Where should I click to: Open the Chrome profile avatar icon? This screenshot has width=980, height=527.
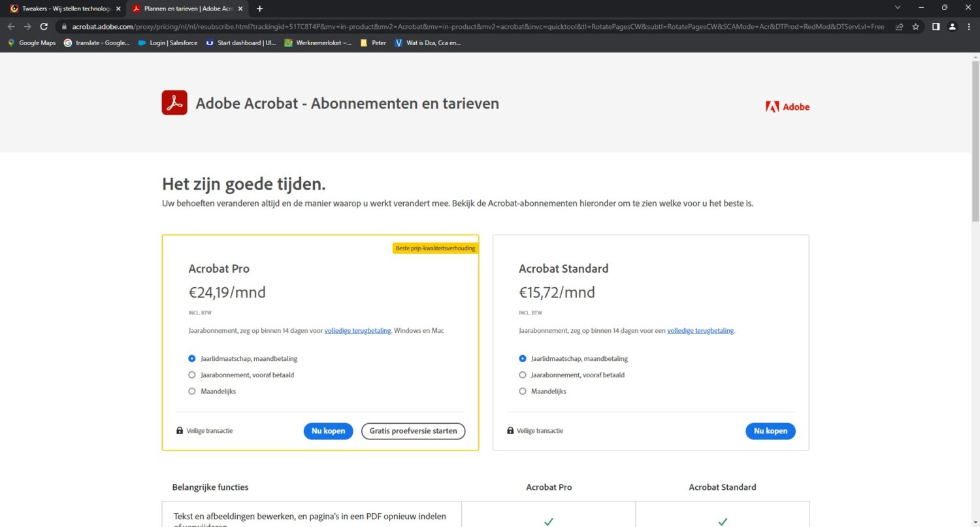(x=953, y=27)
